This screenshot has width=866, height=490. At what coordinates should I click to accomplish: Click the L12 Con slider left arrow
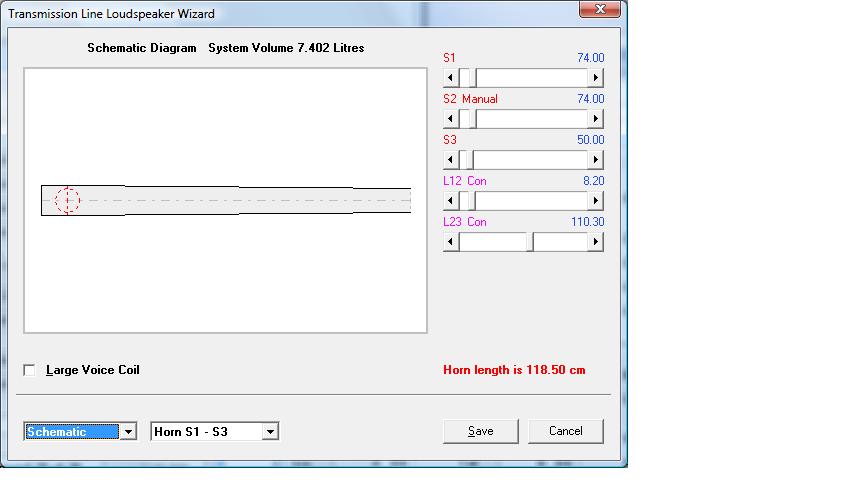click(x=451, y=201)
